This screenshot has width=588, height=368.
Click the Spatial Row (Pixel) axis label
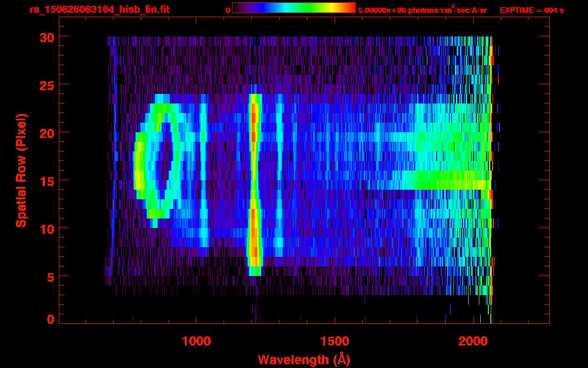(21, 170)
